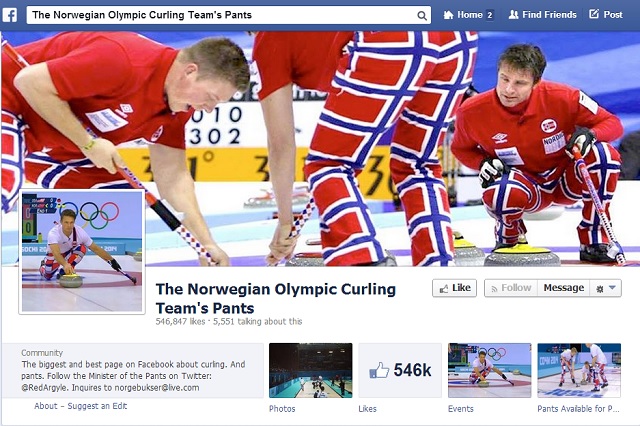This screenshot has width=640, height=426.
Task: Click the Photos label link
Action: (282, 408)
